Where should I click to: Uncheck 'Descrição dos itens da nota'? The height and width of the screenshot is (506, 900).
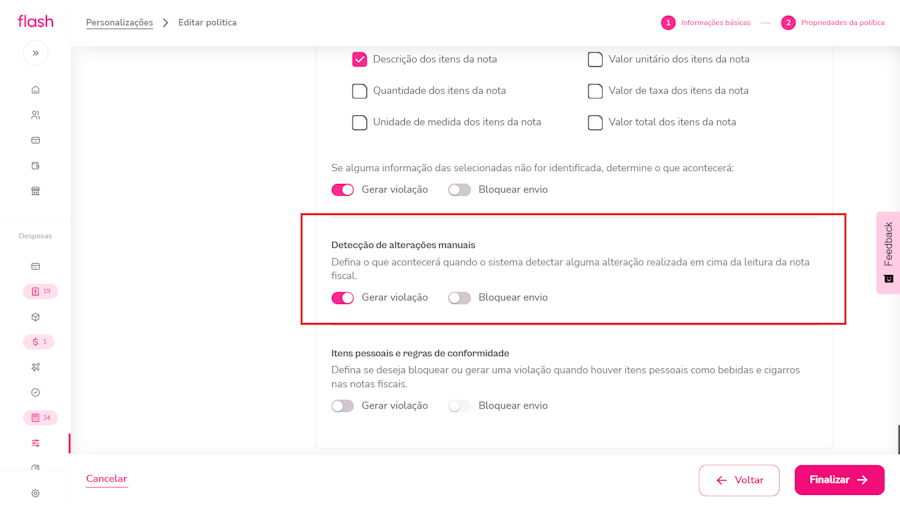(x=359, y=60)
